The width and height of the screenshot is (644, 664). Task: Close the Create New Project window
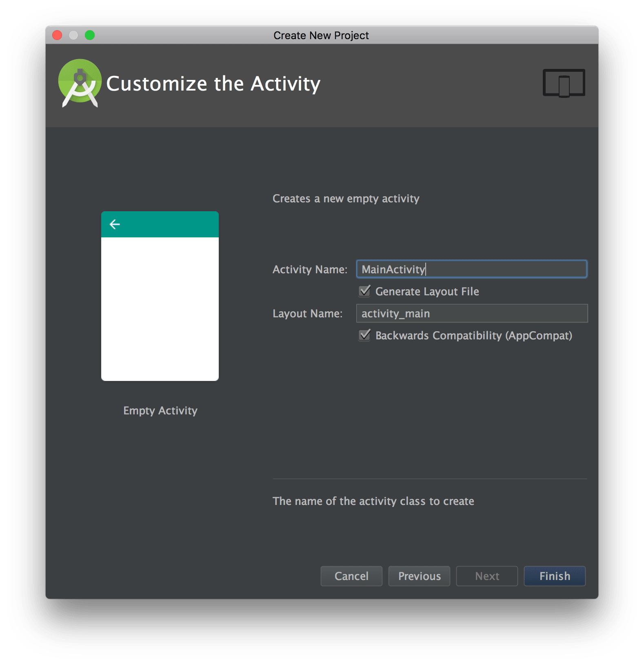click(57, 35)
